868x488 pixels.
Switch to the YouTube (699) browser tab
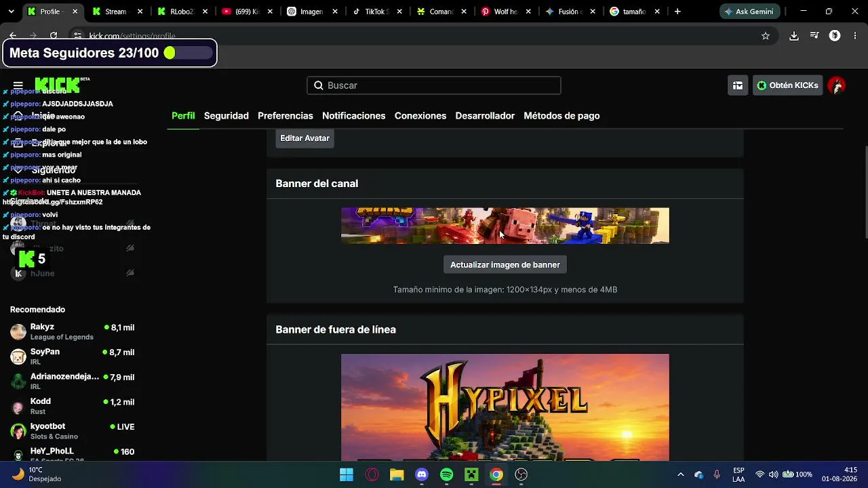click(245, 12)
